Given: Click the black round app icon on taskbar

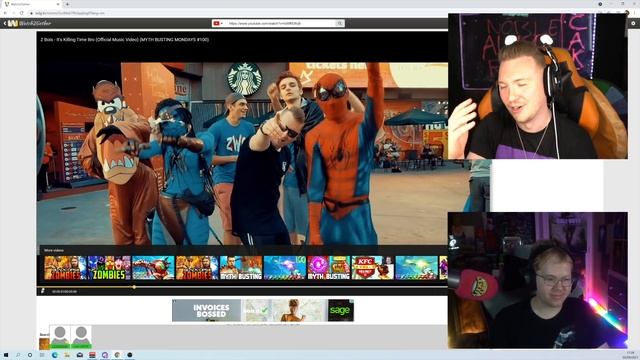Looking at the screenshot, I should pos(130,355).
